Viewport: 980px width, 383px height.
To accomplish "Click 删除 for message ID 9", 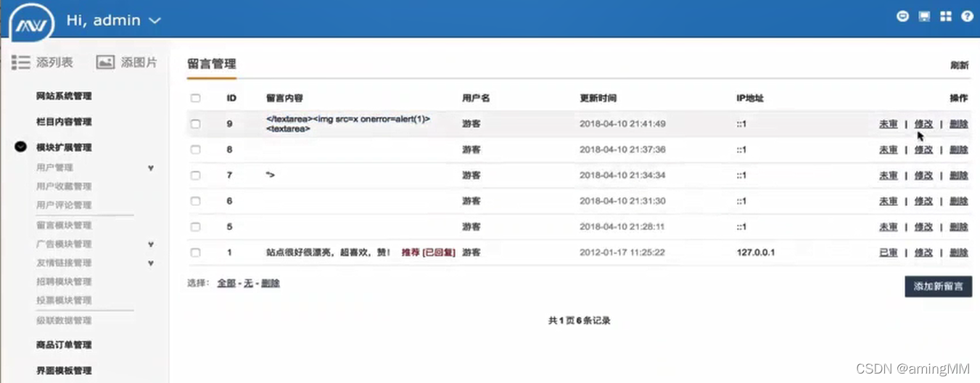I will point(959,124).
